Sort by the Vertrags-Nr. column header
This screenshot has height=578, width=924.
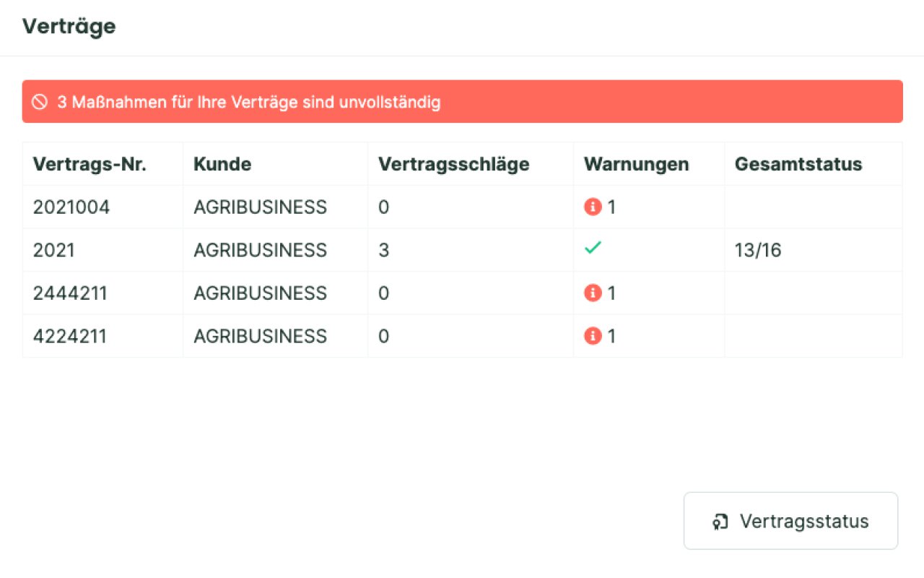point(90,164)
